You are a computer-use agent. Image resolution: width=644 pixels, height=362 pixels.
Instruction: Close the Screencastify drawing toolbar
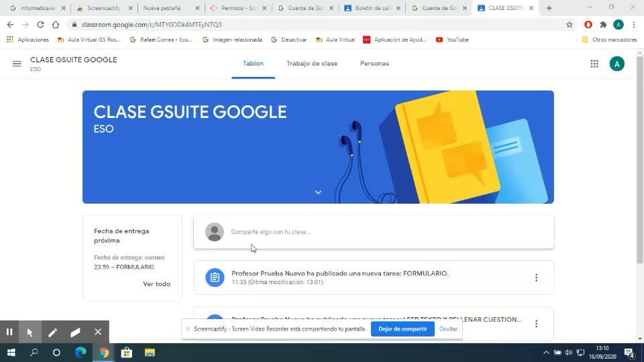pos(98,332)
